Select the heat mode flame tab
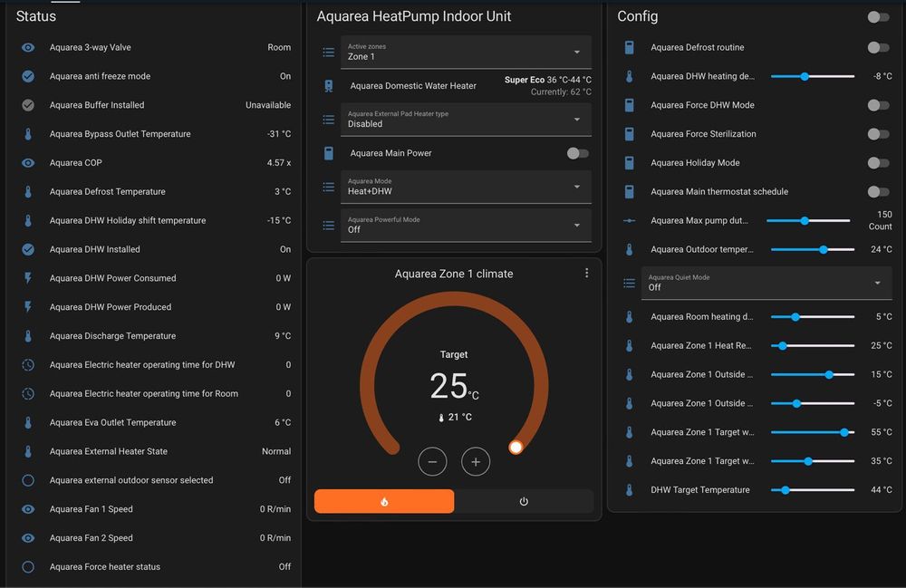 click(384, 501)
